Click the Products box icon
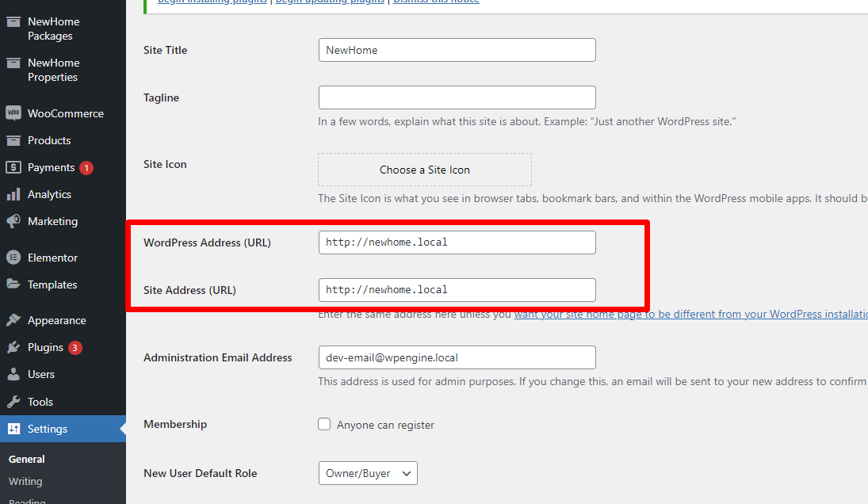 point(13,140)
